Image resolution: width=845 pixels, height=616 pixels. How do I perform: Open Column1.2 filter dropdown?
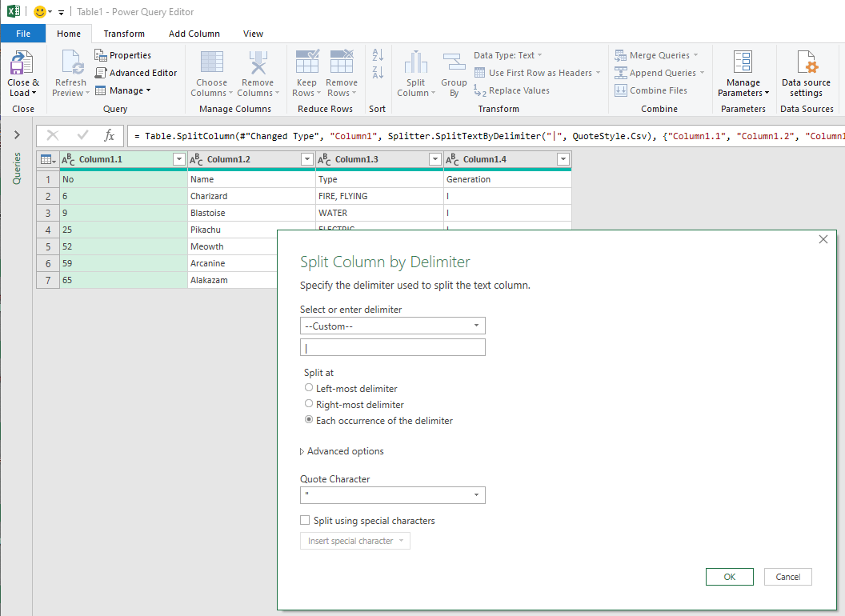tap(306, 159)
